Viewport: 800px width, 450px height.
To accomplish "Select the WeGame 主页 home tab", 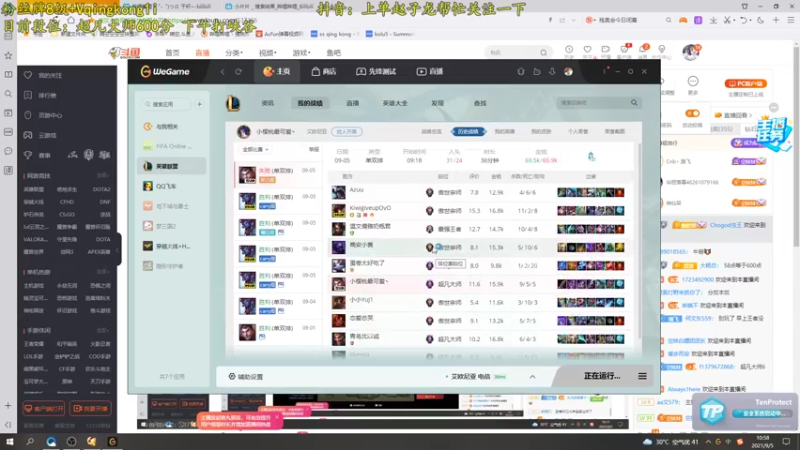I will 277,71.
